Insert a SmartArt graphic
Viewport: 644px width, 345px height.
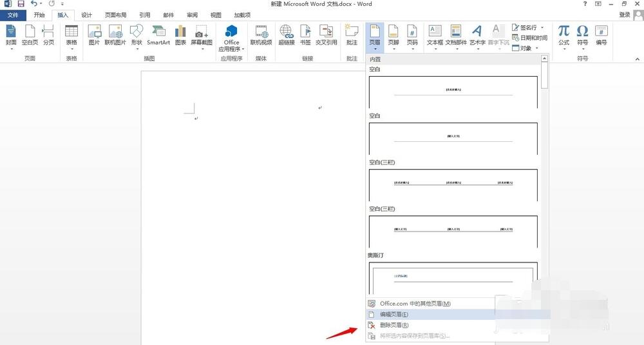click(x=158, y=35)
